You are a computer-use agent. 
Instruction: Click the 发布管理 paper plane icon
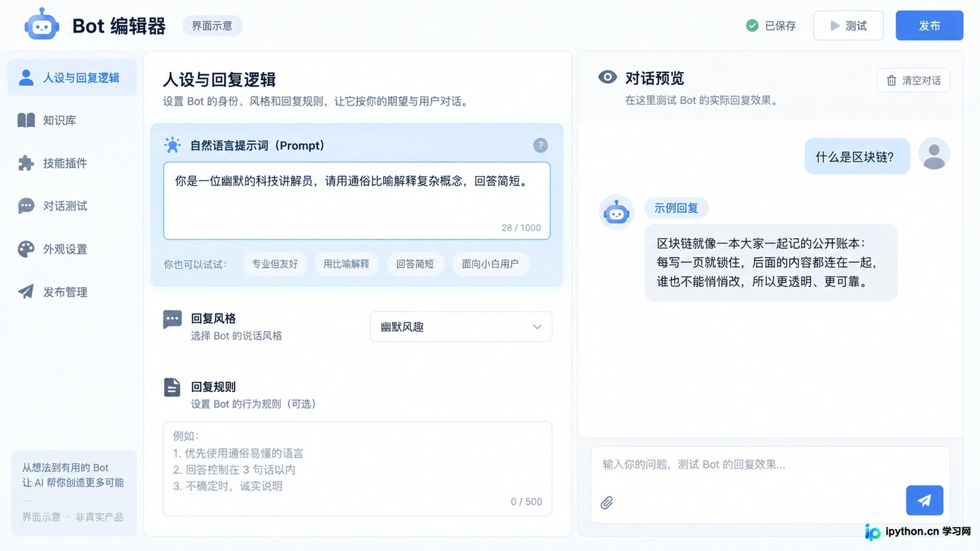point(26,292)
